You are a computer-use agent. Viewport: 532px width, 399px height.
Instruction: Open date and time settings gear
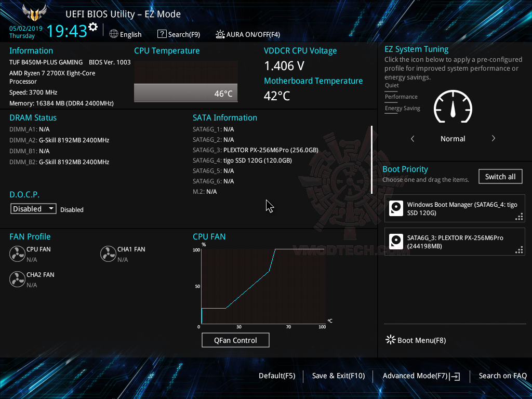[x=93, y=27]
